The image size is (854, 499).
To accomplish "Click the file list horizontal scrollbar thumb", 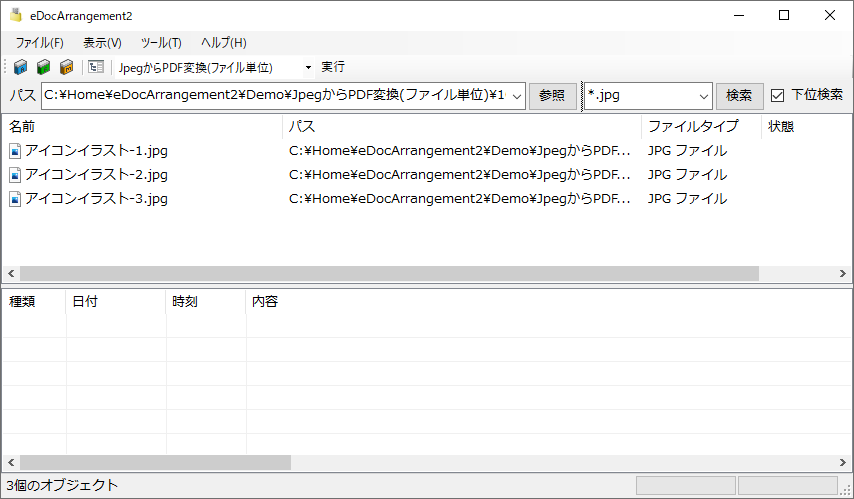I will (389, 273).
